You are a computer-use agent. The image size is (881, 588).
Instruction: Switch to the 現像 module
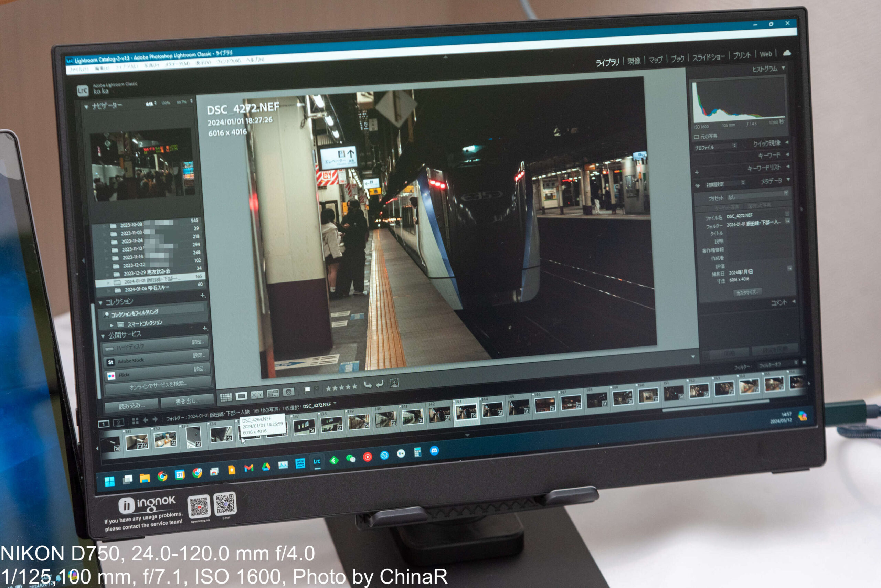point(634,61)
